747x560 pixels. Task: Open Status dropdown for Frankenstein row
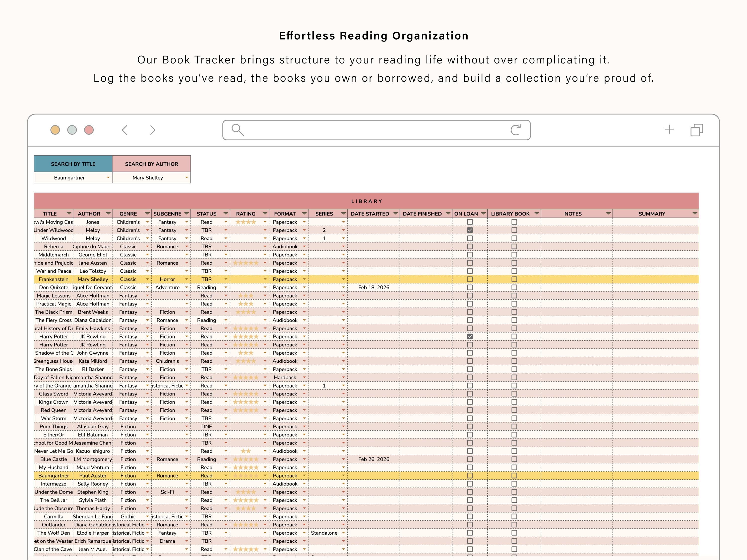226,279
